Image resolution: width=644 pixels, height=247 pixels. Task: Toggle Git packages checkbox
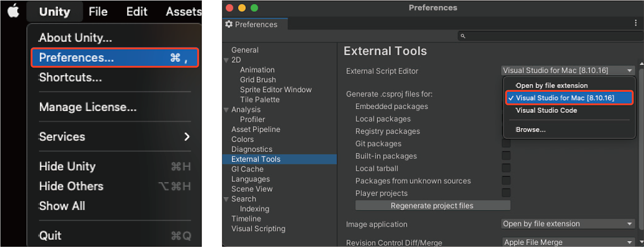coord(506,143)
